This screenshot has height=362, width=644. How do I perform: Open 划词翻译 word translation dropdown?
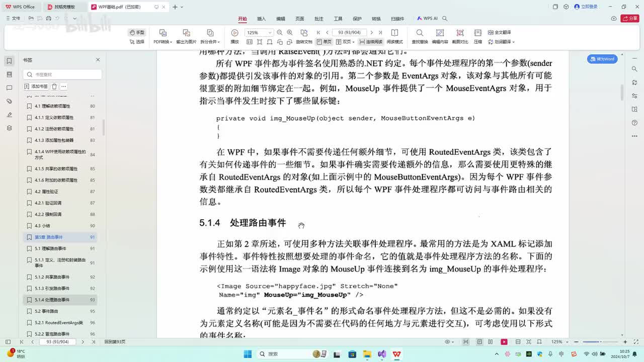(x=501, y=42)
